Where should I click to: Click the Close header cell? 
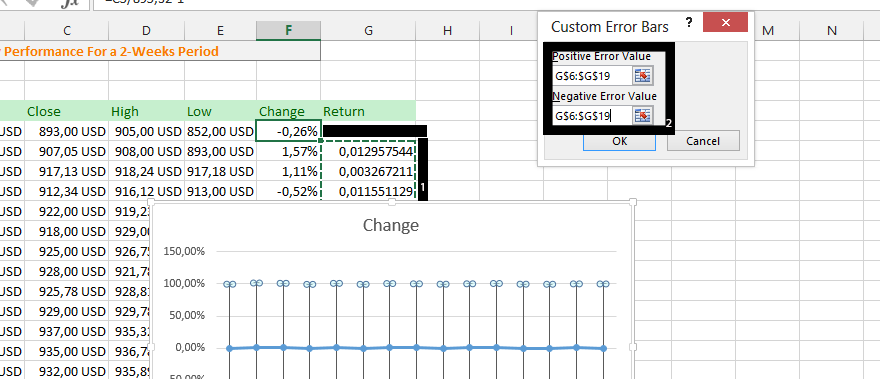tap(67, 111)
